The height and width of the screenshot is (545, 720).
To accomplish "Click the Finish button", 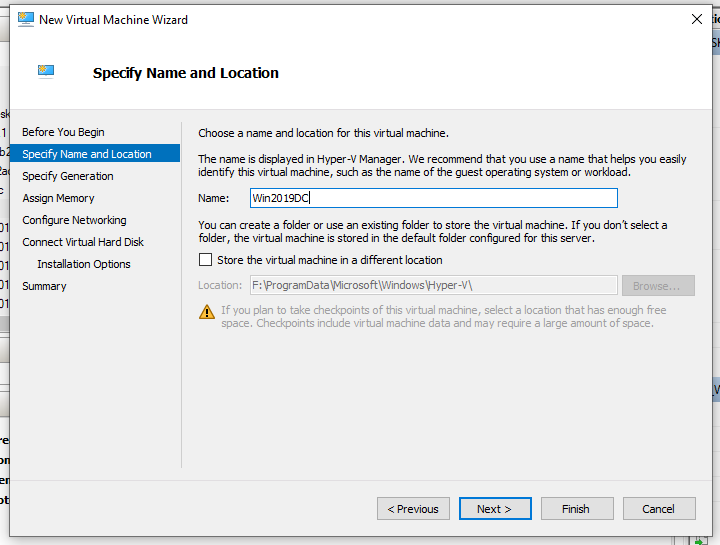I will coord(577,509).
